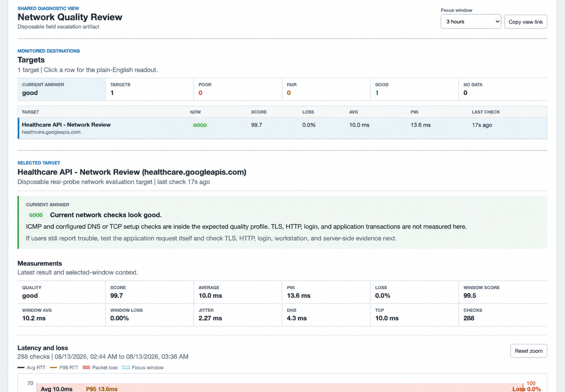Image resolution: width=565 pixels, height=392 pixels.
Task: Click the 'Current network checks look good.' headline
Action: pos(106,215)
